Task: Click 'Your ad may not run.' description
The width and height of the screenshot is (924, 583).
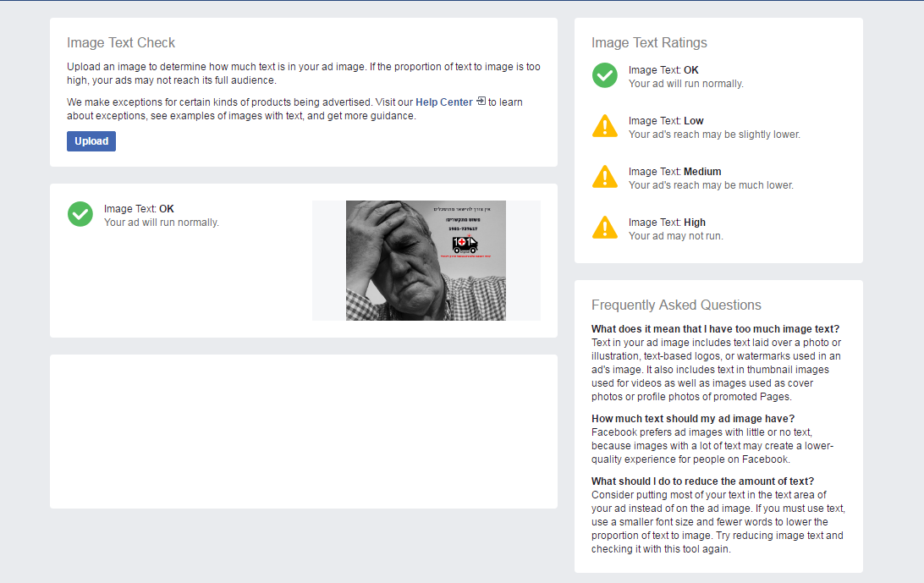Action: tap(675, 236)
